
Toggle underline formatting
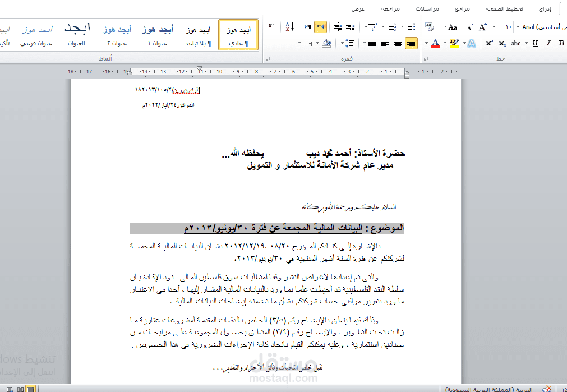pos(535,43)
